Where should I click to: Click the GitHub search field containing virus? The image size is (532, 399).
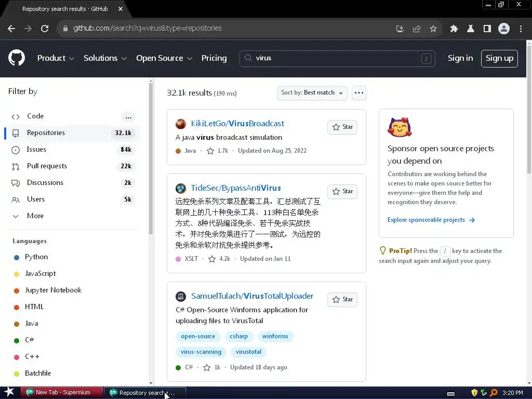pyautogui.click(x=337, y=58)
